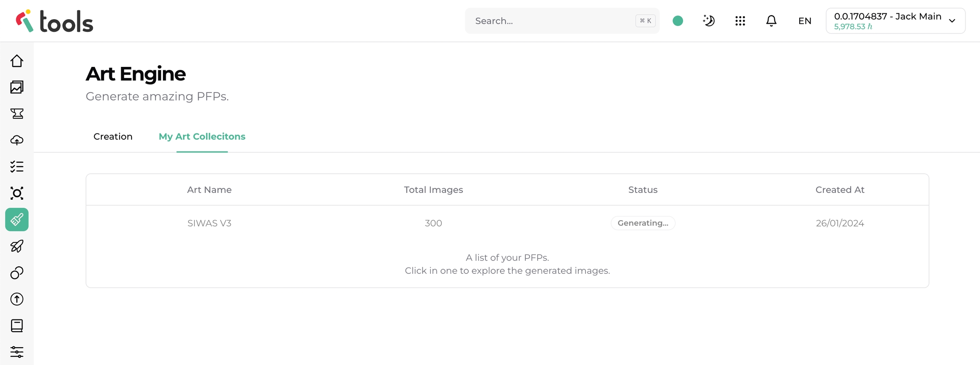Focus the Search input field
The height and width of the screenshot is (365, 980).
point(553,21)
